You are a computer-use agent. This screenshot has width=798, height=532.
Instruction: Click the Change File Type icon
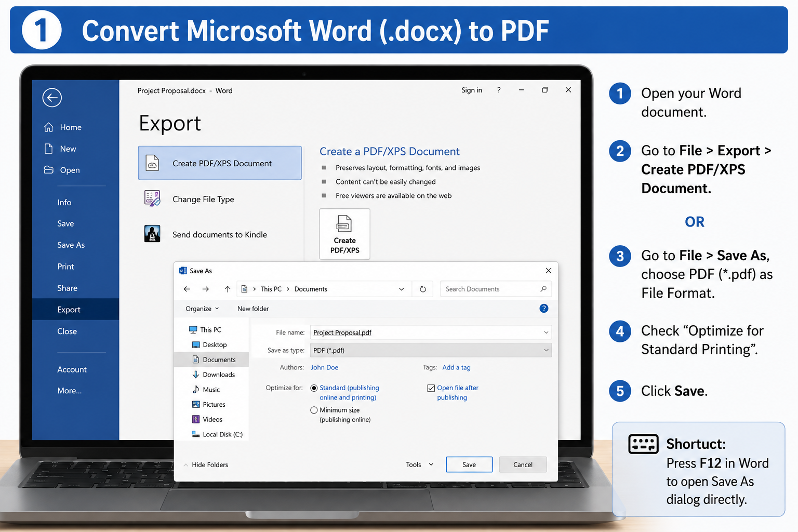pos(152,198)
